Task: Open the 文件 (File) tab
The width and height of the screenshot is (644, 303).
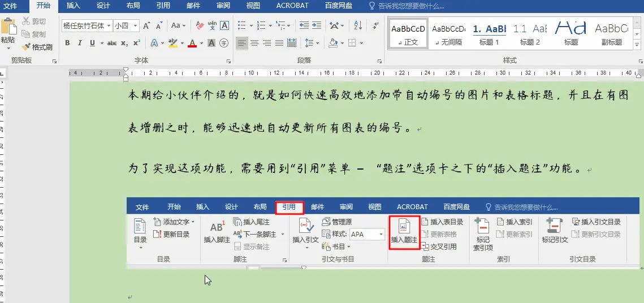Action: 10,6
